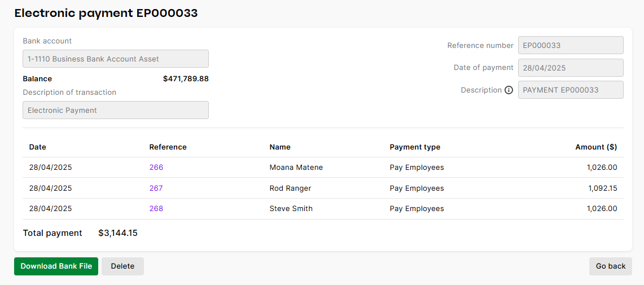Click the Electronic payment EP000033 heading
Image resolution: width=644 pixels, height=285 pixels.
(106, 13)
